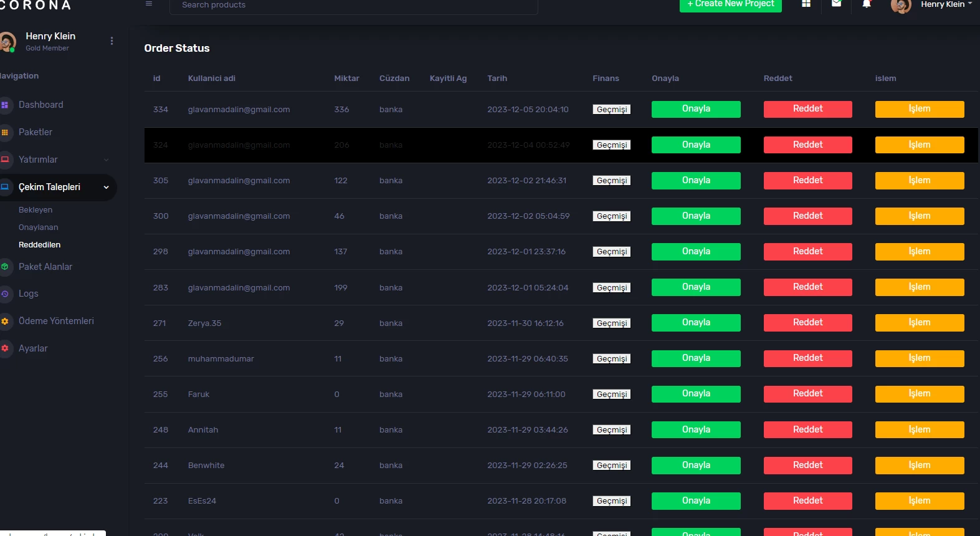Click in the Search products field
Viewport: 980px width, 536px height.
tap(353, 6)
